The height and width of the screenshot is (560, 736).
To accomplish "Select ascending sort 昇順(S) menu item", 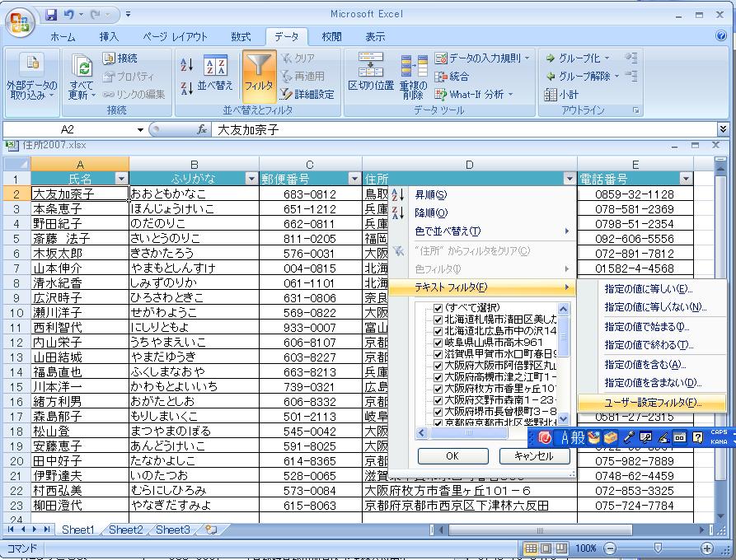I will coord(482,194).
